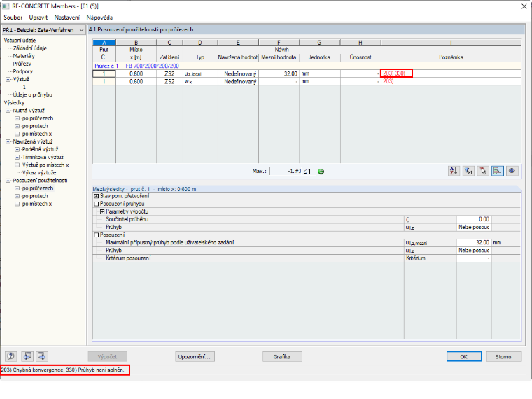
Task: Open the Nápověda menu
Action: point(99,17)
